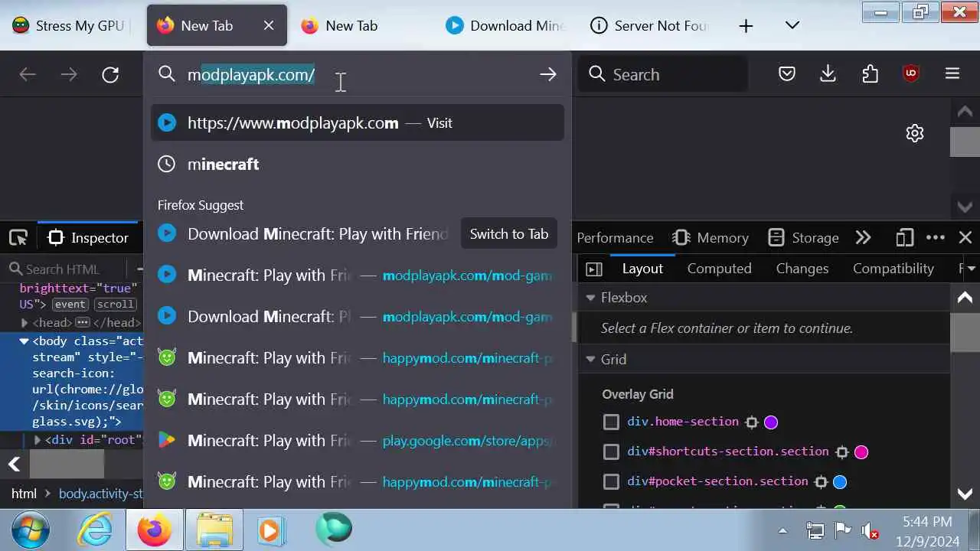Switch to Server Not Found tab

(x=649, y=25)
